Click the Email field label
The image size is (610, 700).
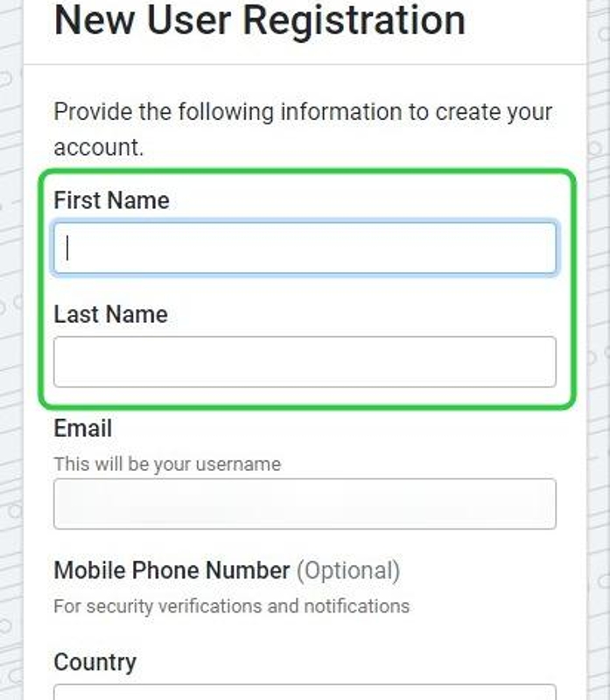(83, 429)
